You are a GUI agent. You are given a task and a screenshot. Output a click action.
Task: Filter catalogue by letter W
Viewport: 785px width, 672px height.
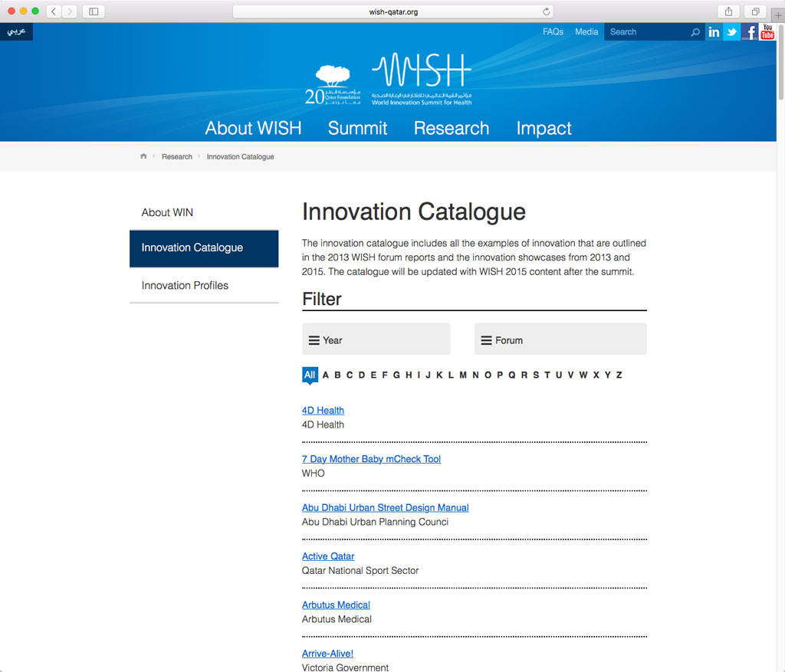pos(583,375)
